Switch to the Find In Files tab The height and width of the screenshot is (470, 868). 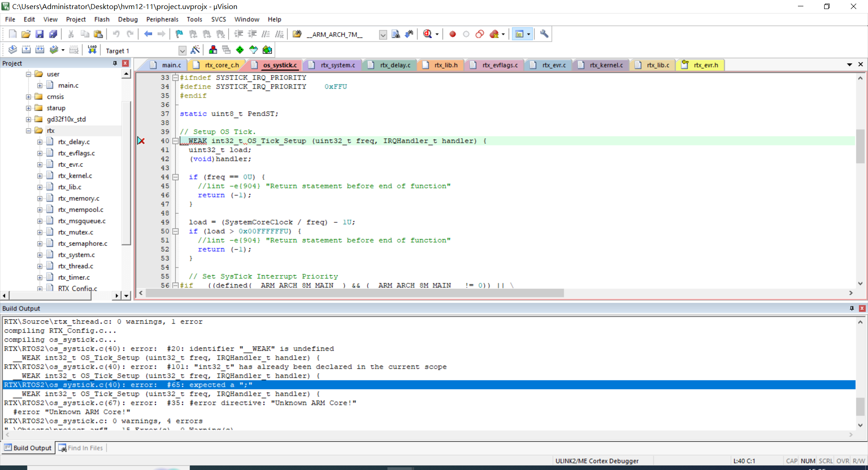pos(81,448)
